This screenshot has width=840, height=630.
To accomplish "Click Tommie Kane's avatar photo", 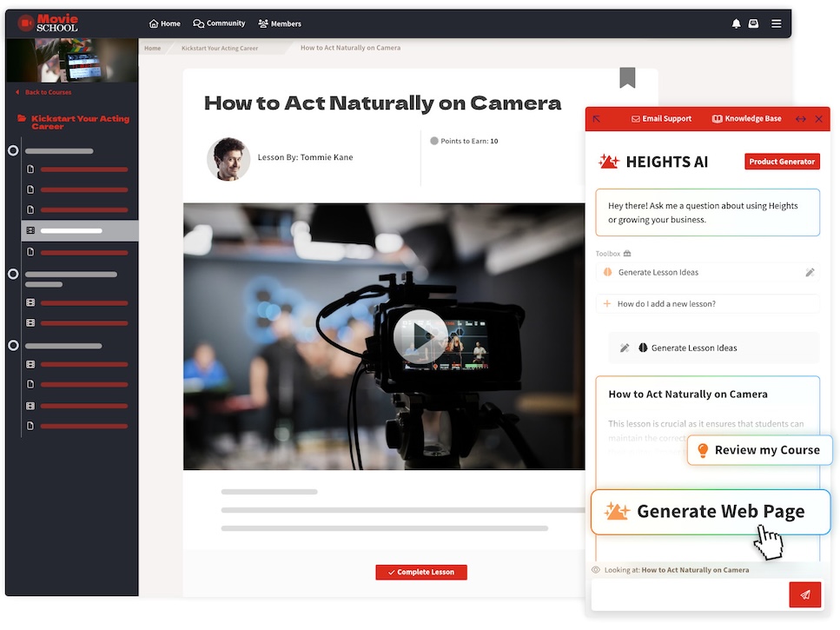I will tap(228, 158).
